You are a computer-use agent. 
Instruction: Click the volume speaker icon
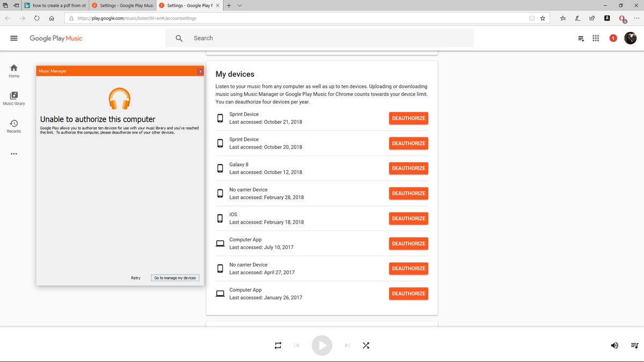coord(614,345)
